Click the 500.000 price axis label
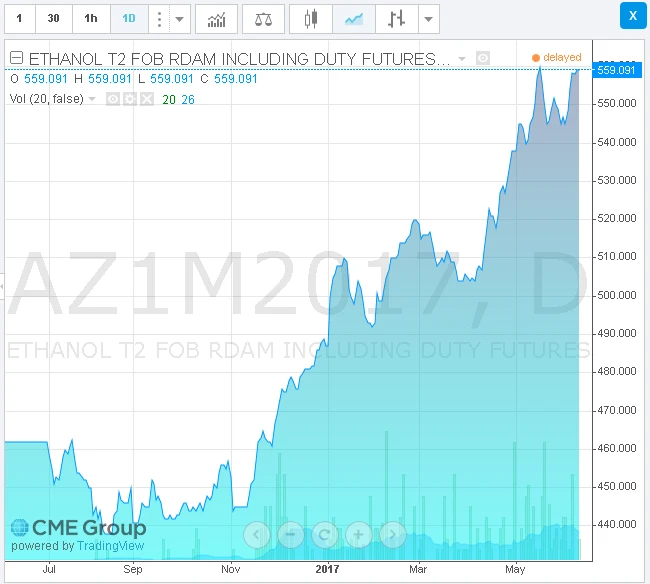Screen dimensions: 650x584 point(616,295)
